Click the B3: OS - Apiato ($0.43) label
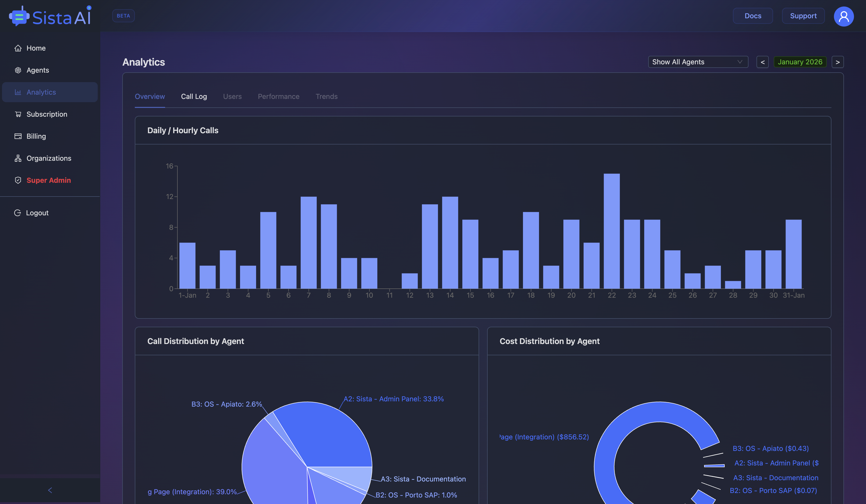The width and height of the screenshot is (866, 504). tap(771, 448)
